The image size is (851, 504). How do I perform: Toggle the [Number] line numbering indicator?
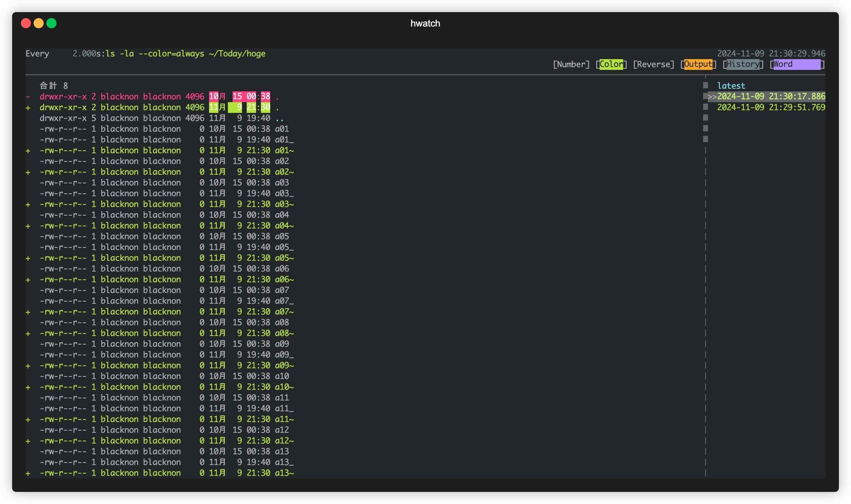point(571,64)
